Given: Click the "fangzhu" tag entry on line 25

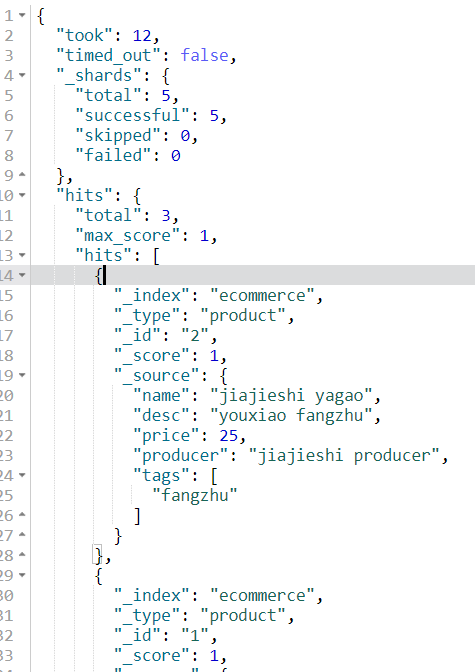Looking at the screenshot, I should click(x=195, y=495).
